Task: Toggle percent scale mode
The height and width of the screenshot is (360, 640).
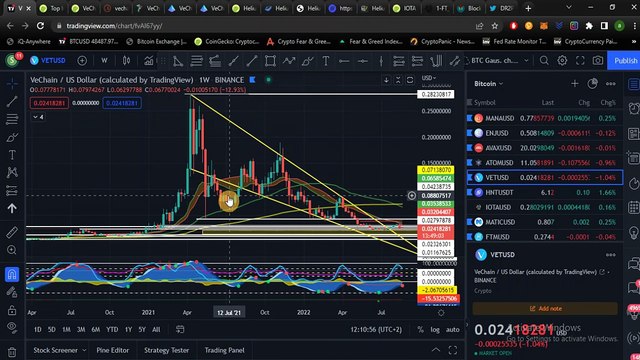Action: pos(420,329)
